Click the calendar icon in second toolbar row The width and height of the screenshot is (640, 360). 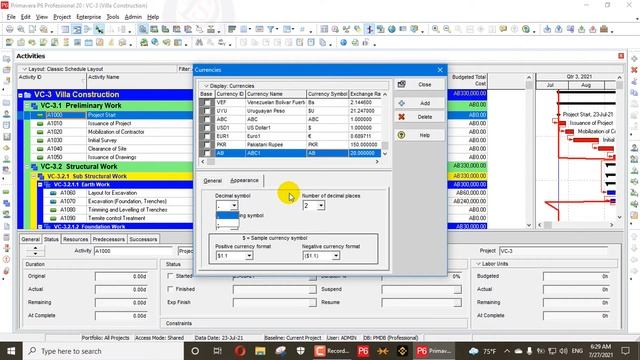[89, 42]
